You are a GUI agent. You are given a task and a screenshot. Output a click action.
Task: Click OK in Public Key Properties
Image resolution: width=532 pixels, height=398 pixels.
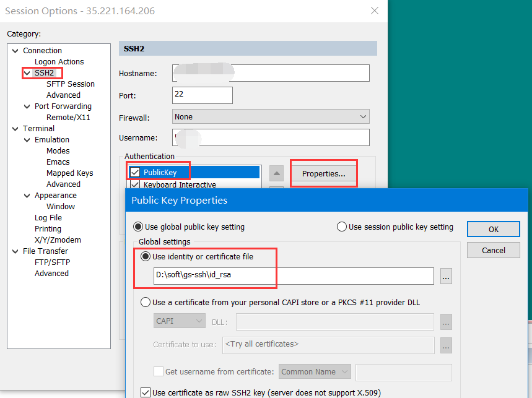pyautogui.click(x=493, y=229)
